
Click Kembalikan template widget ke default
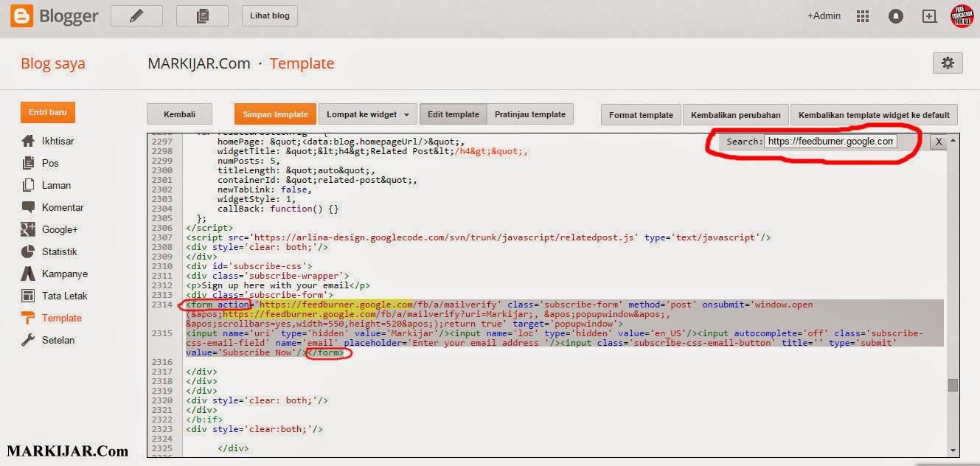pyautogui.click(x=874, y=114)
